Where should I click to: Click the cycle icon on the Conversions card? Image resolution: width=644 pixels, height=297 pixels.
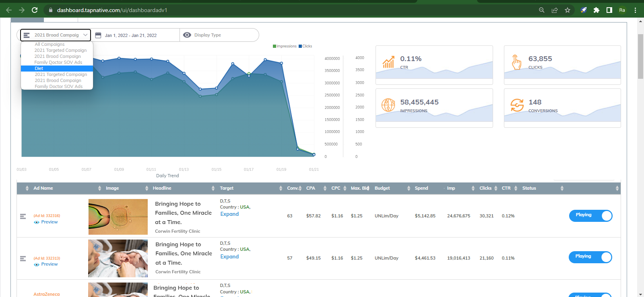click(517, 105)
